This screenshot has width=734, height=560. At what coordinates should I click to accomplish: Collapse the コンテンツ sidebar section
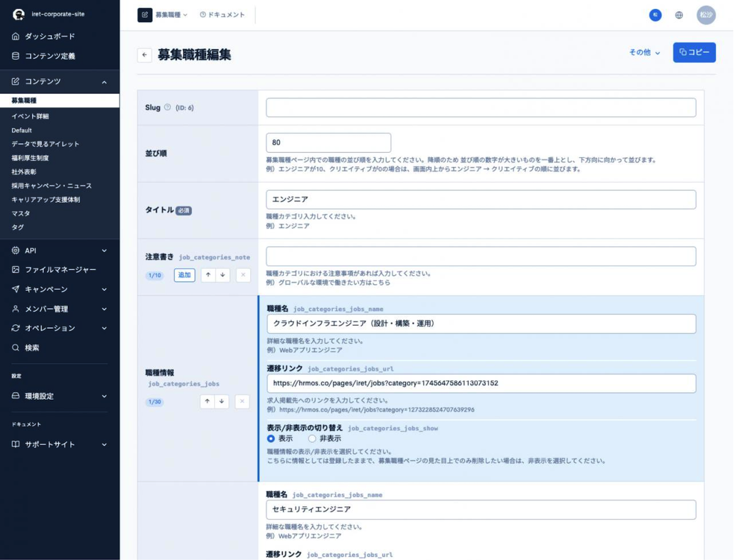(104, 81)
